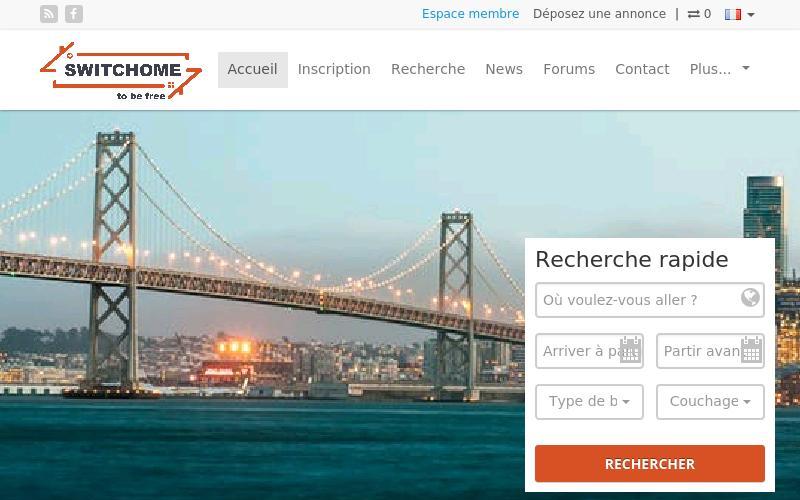Expand the Plus... navigation menu
Screen dimensions: 800x500
click(719, 69)
